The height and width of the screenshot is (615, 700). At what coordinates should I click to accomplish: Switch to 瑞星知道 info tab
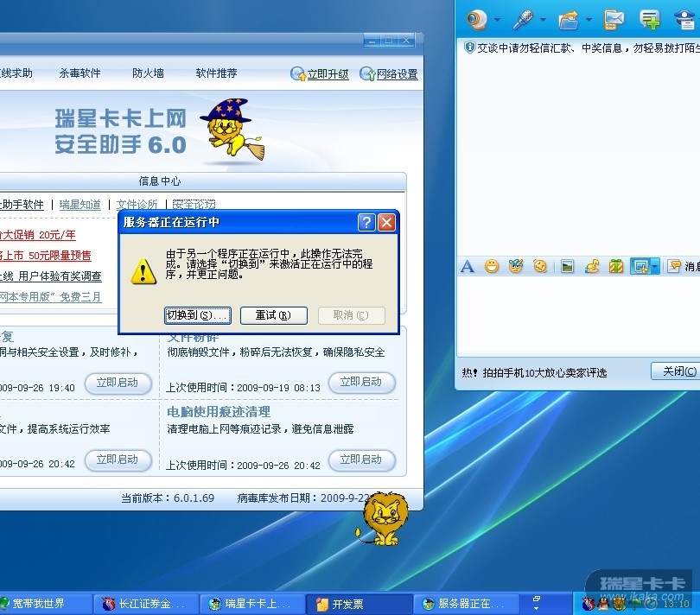pyautogui.click(x=80, y=205)
